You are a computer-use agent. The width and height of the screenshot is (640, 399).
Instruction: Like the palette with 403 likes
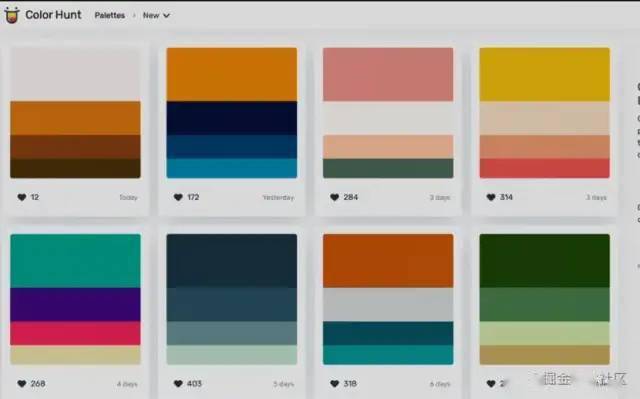(x=178, y=383)
